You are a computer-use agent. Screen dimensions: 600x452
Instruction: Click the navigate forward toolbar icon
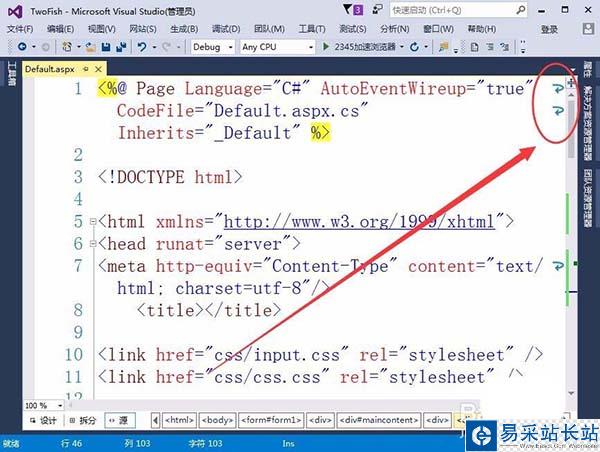point(46,47)
